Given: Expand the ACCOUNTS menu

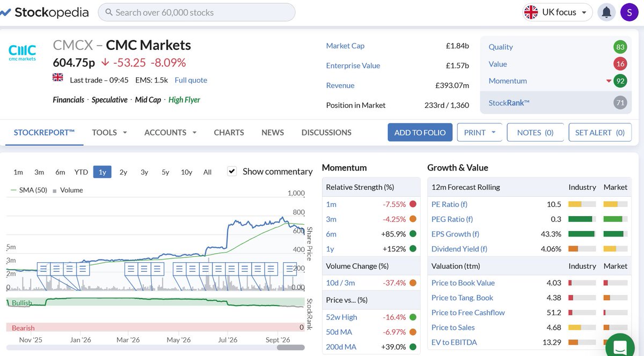Looking at the screenshot, I should [x=171, y=132].
